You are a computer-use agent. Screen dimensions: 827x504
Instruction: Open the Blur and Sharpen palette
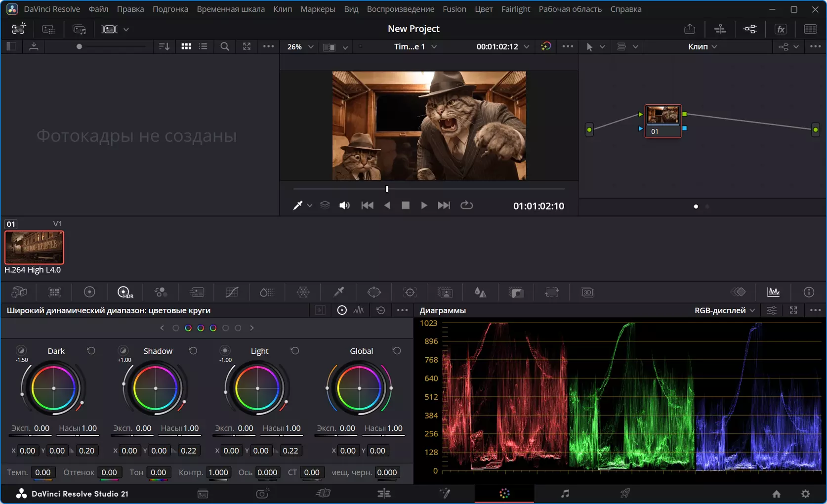tap(480, 293)
